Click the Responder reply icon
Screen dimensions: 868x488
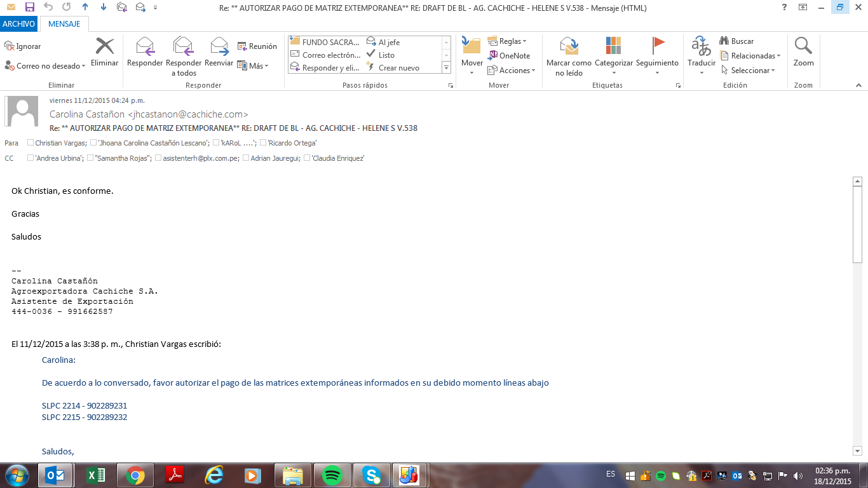coord(145,48)
